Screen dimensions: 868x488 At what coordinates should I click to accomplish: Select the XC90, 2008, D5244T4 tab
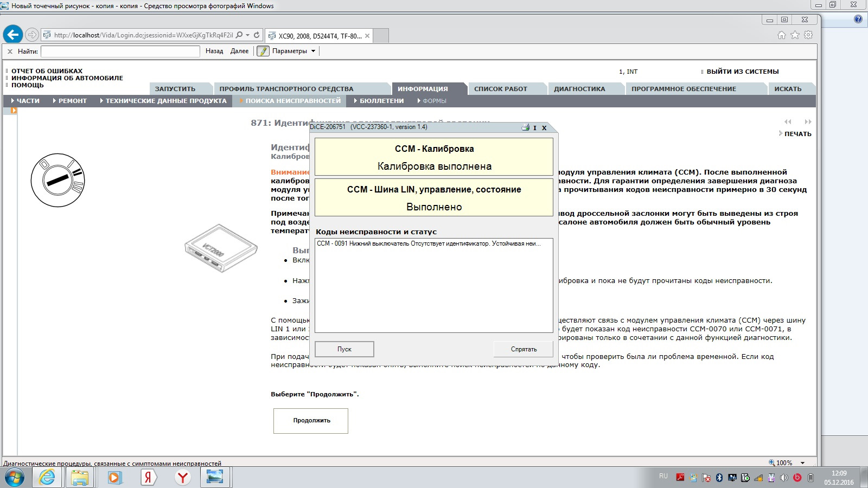pos(320,36)
